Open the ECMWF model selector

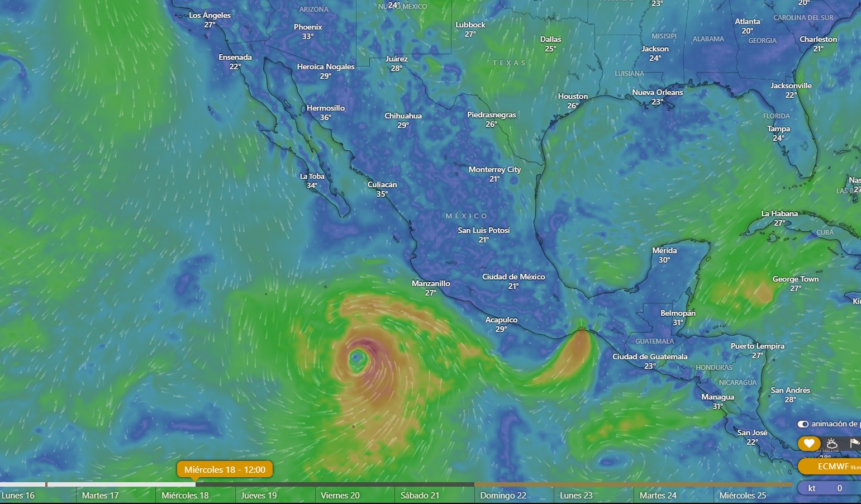pyautogui.click(x=830, y=466)
